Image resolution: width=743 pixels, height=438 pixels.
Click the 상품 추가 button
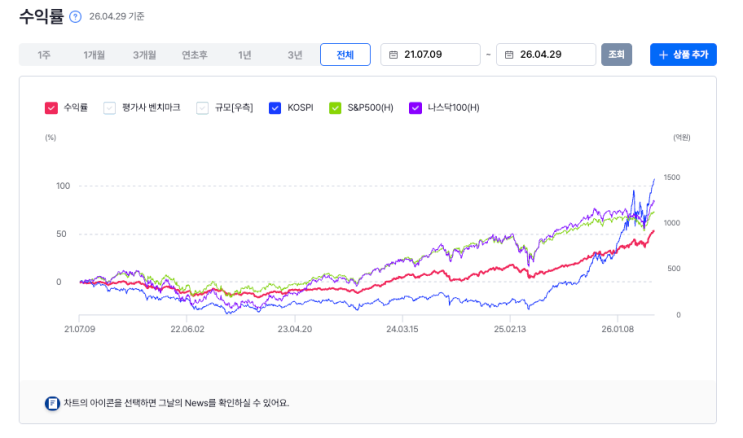point(683,55)
